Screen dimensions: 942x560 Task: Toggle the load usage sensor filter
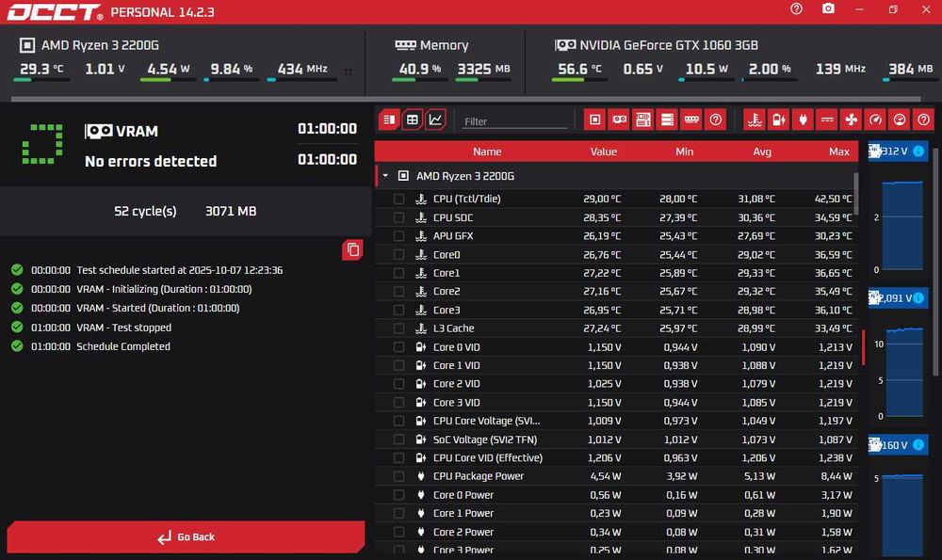(x=900, y=120)
